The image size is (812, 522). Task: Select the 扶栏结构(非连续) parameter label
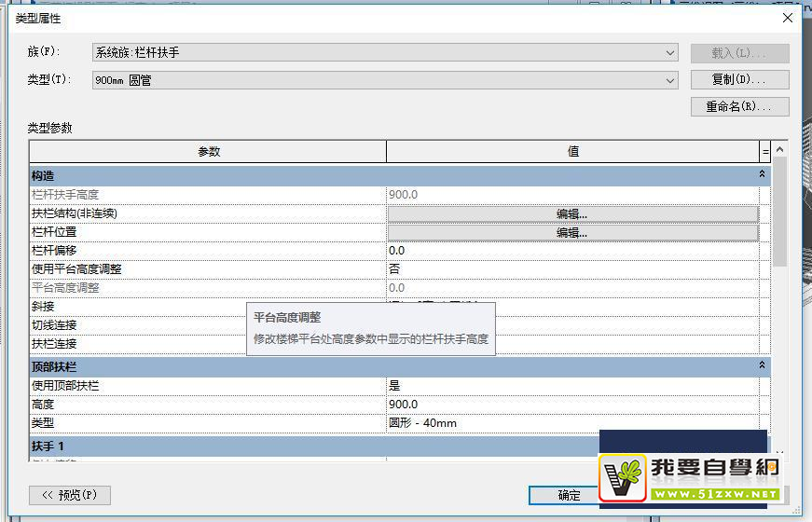tap(74, 213)
